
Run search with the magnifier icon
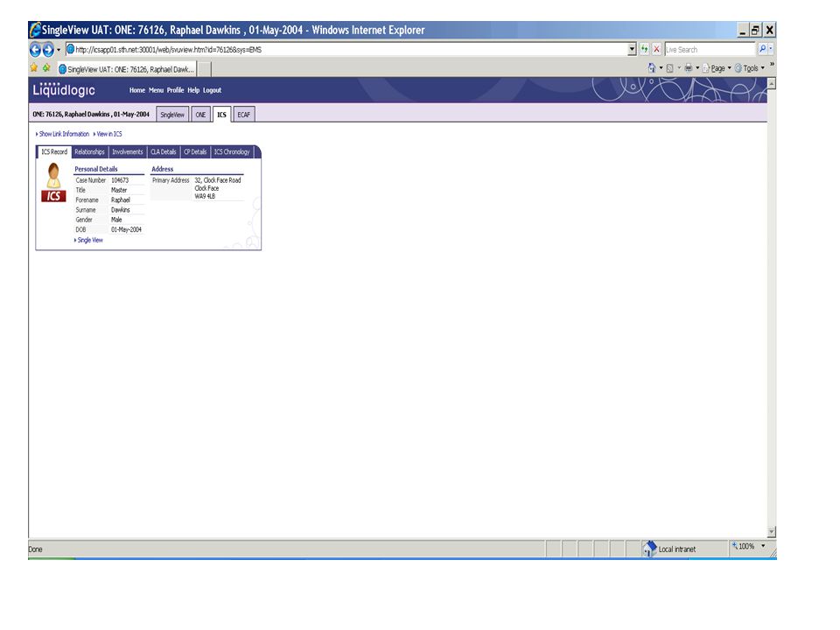pyautogui.click(x=762, y=49)
